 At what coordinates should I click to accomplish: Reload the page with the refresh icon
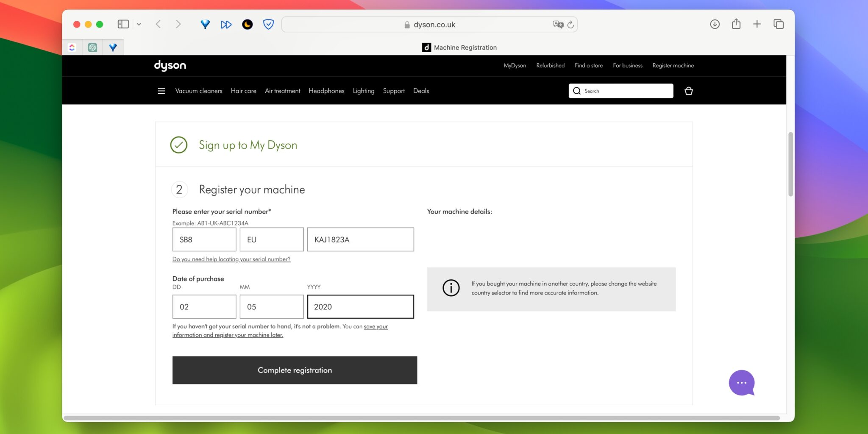pos(570,25)
